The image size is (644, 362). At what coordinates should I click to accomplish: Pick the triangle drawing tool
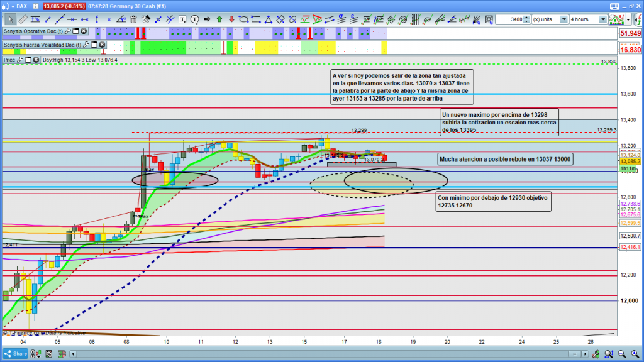[x=267, y=19]
